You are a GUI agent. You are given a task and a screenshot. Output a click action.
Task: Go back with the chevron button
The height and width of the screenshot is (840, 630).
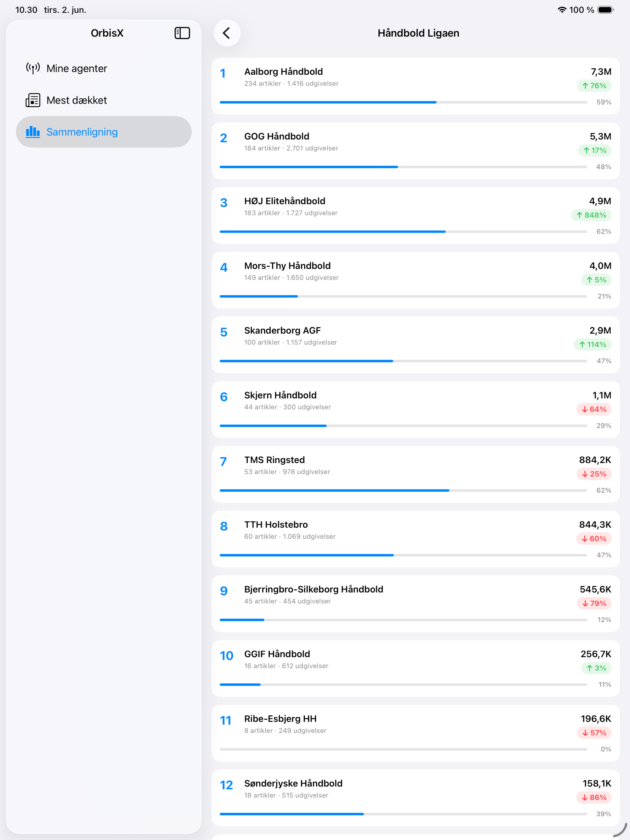pyautogui.click(x=227, y=33)
